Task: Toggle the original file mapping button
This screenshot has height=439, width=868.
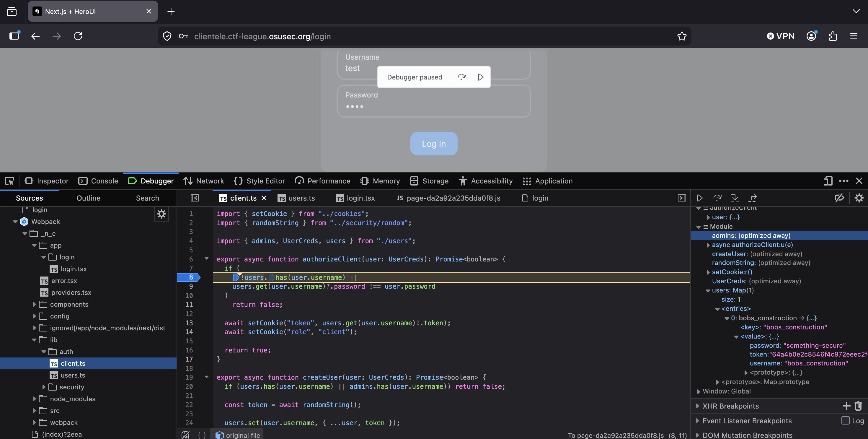Action: pos(237,435)
